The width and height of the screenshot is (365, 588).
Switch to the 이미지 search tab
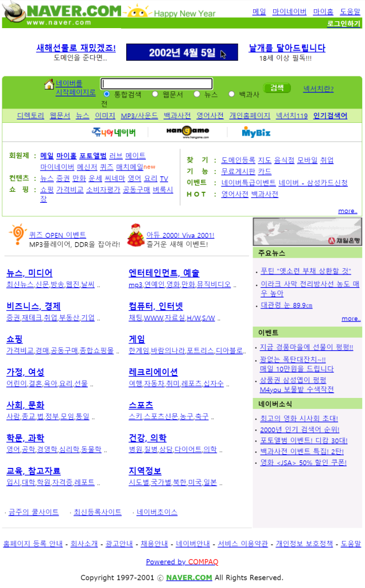point(105,116)
